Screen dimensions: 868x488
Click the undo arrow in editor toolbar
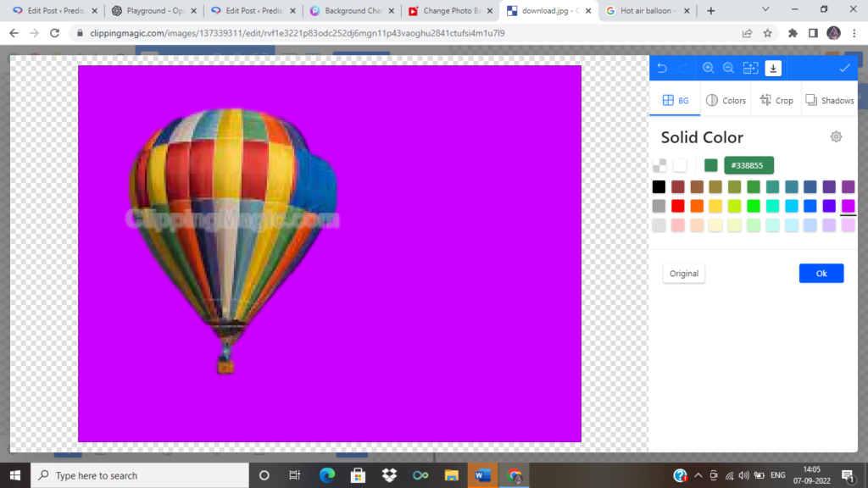pyautogui.click(x=662, y=68)
